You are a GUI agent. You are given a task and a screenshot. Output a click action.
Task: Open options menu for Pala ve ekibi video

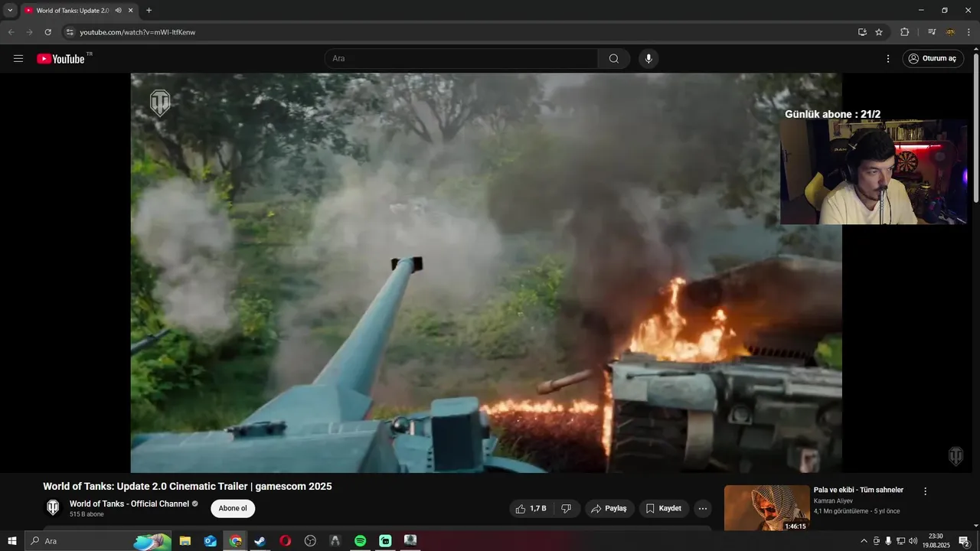click(x=925, y=491)
